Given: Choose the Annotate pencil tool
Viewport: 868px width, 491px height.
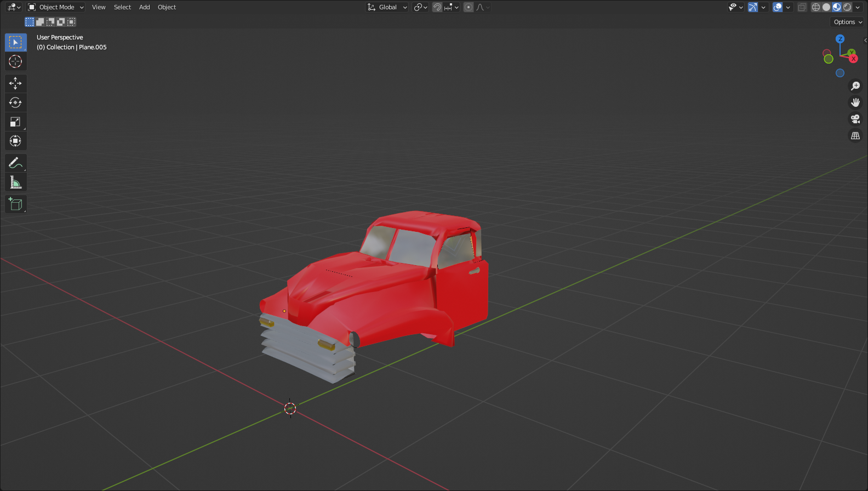Looking at the screenshot, I should (15, 163).
